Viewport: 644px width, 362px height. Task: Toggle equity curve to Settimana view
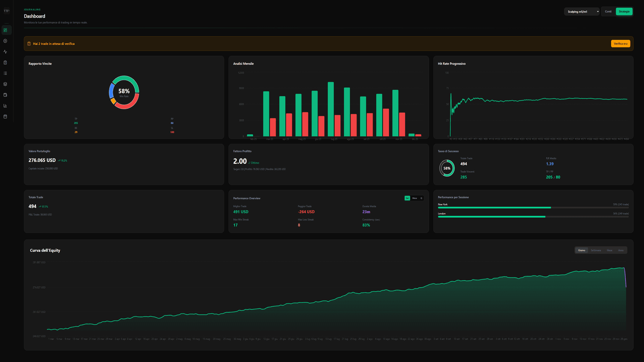(x=596, y=250)
